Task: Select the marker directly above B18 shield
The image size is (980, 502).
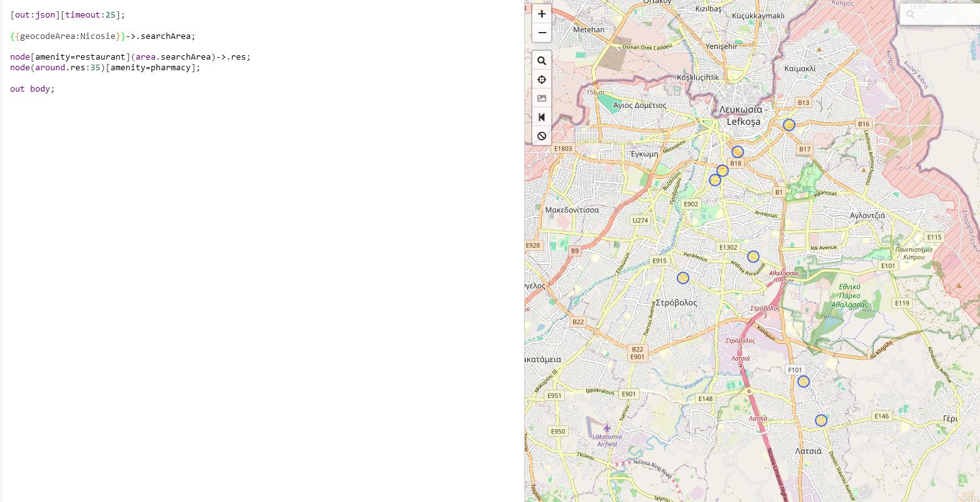Action: [x=738, y=152]
